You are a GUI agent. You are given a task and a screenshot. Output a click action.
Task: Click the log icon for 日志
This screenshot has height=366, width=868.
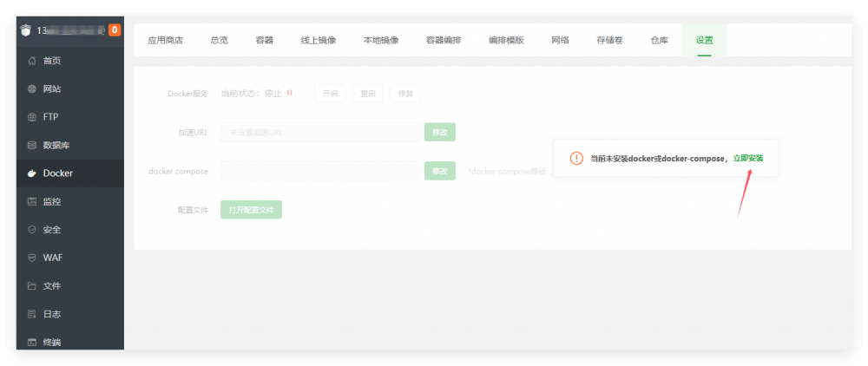coord(32,314)
